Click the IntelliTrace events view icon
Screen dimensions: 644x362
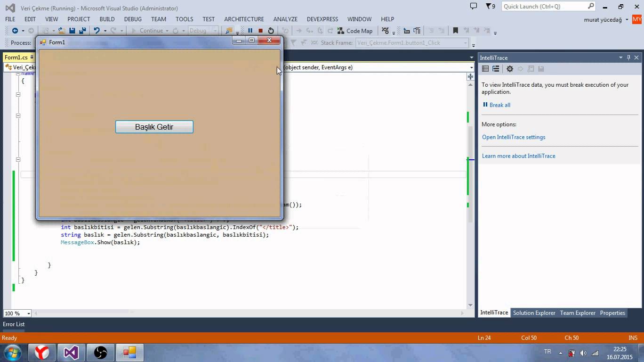tap(485, 69)
